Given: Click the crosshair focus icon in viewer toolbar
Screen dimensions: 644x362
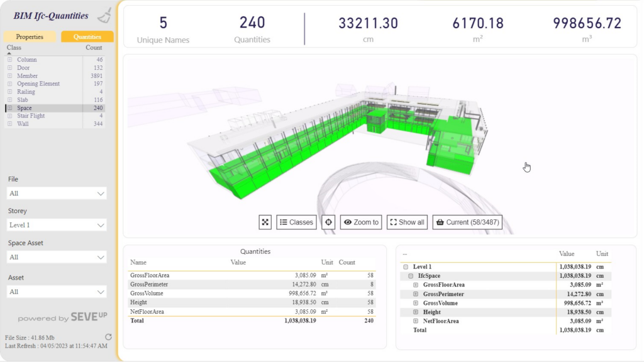Looking at the screenshot, I should pos(330,222).
